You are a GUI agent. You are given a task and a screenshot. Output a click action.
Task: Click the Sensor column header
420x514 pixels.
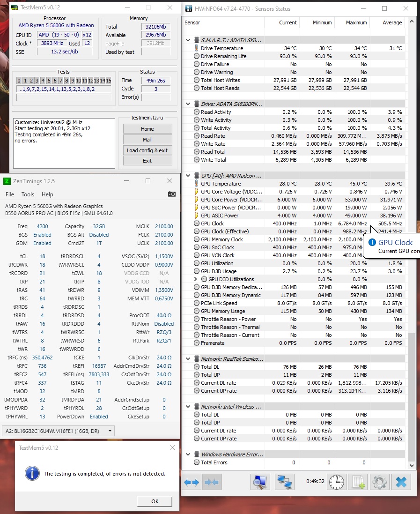(x=223, y=22)
